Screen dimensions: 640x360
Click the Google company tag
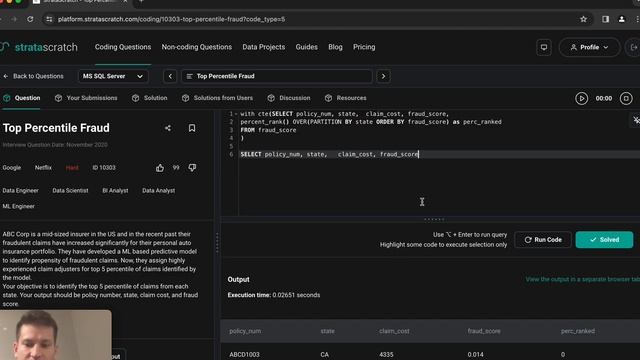point(11,168)
